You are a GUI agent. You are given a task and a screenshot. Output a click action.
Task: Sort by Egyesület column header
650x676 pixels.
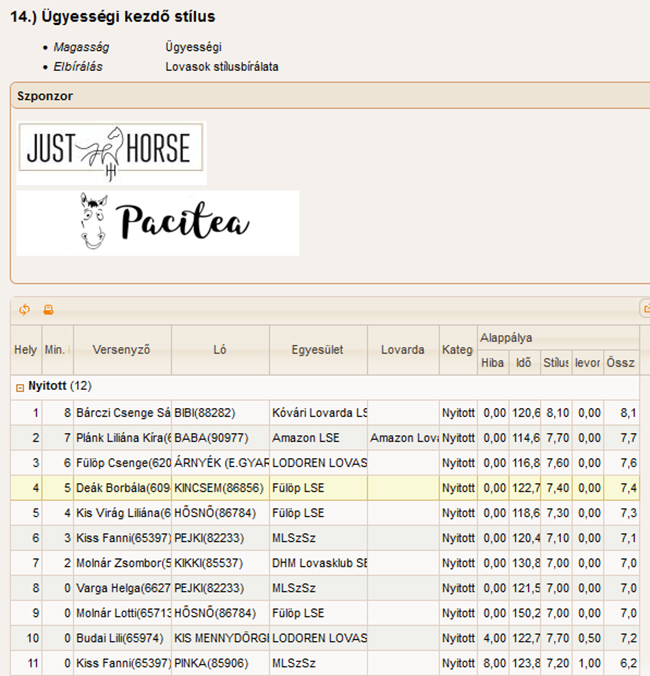(317, 350)
